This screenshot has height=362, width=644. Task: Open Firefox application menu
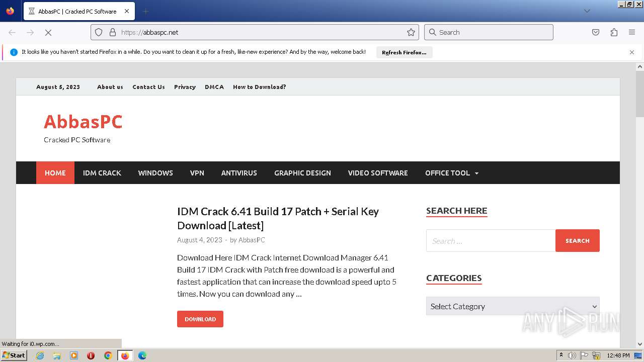pos(632,32)
